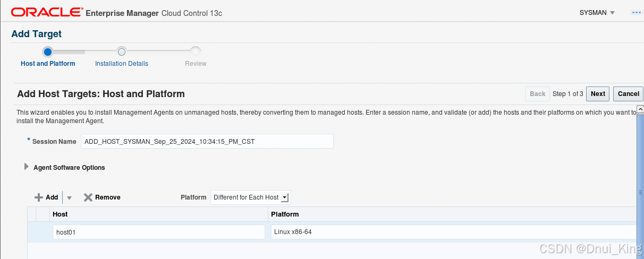Click the plus Add icon
Viewport: 644px width, 259px height.
coord(38,197)
